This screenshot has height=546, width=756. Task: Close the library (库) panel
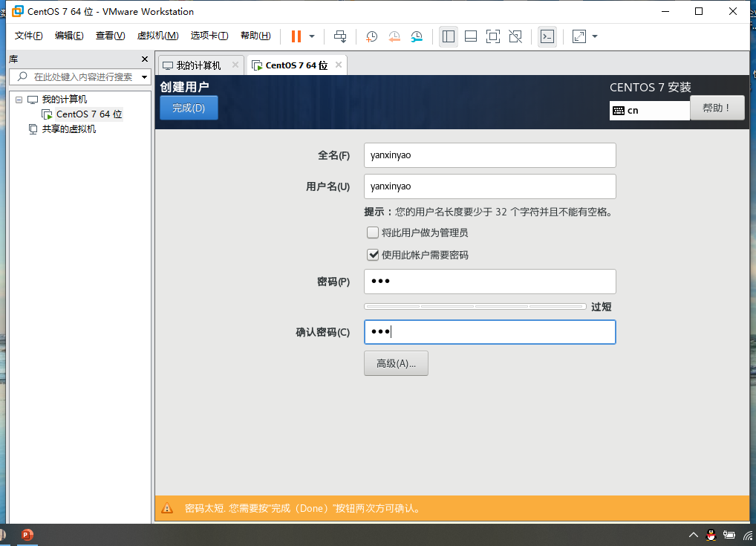145,59
